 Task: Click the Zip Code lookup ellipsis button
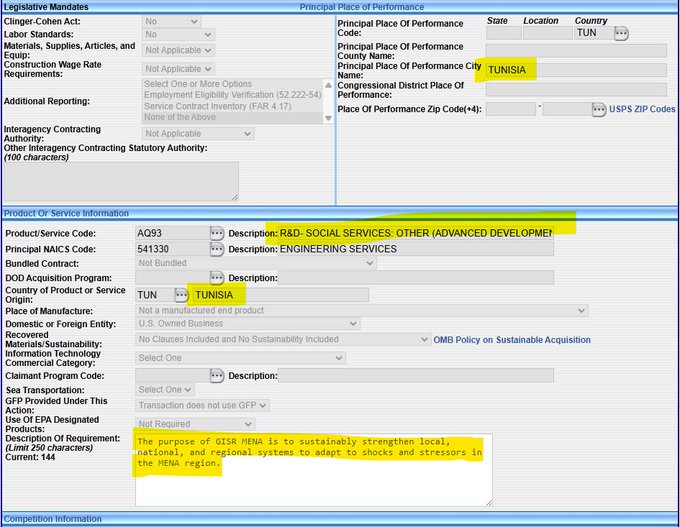click(x=598, y=109)
